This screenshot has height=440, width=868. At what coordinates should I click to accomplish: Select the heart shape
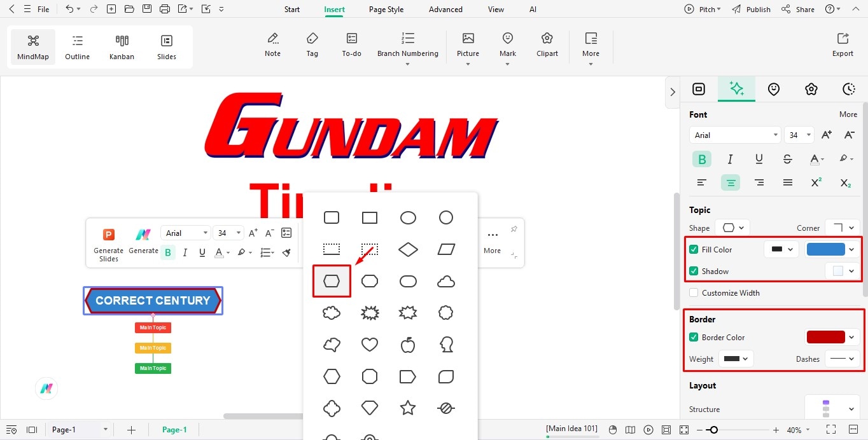(370, 345)
